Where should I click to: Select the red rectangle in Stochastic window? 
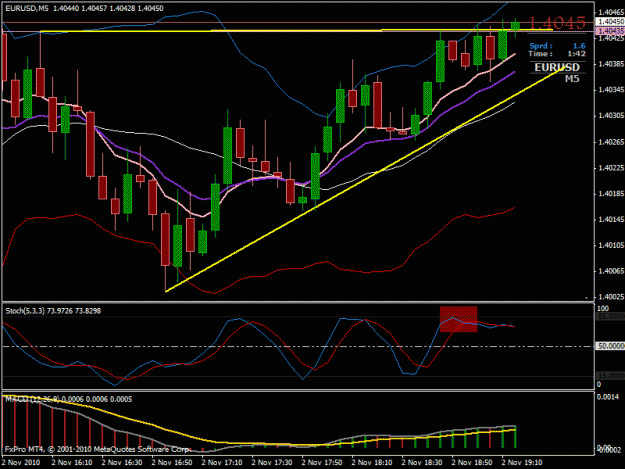(458, 319)
